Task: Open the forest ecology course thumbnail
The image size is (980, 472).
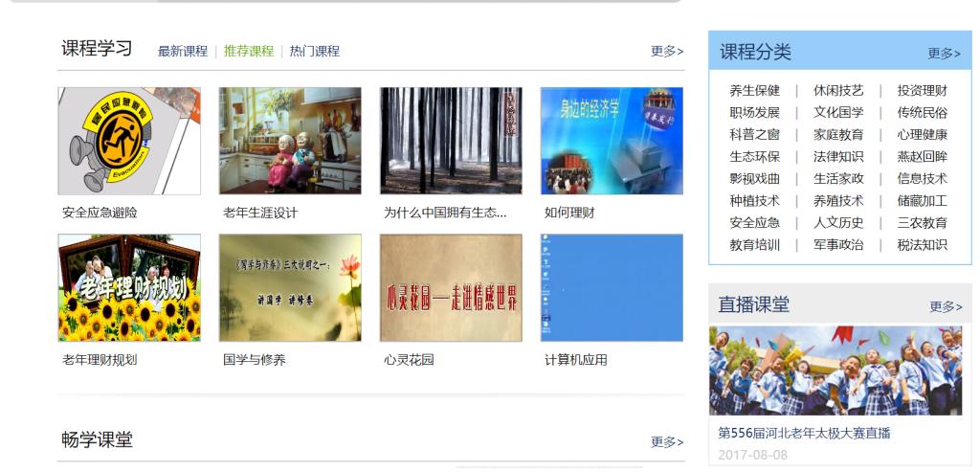Action: pos(451,142)
